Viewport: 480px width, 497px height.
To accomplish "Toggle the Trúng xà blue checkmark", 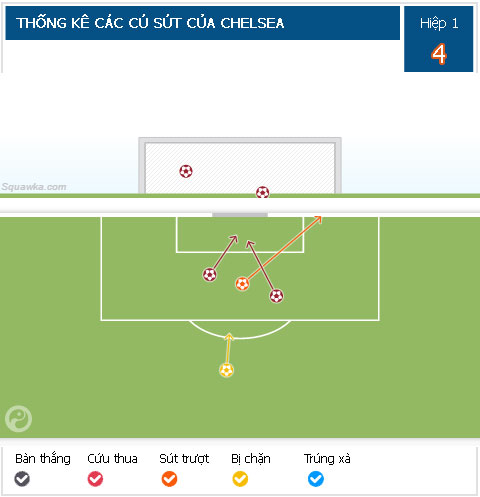I will pos(316,479).
